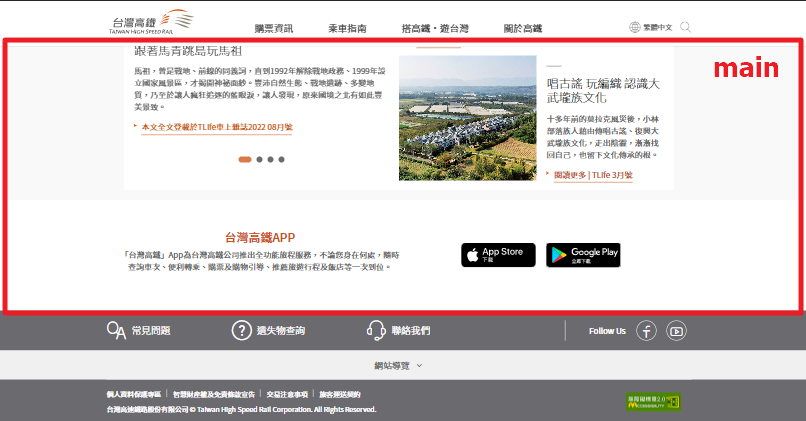Open the 個人資料保護專區 footer link
This screenshot has height=421, width=806.
point(134,394)
